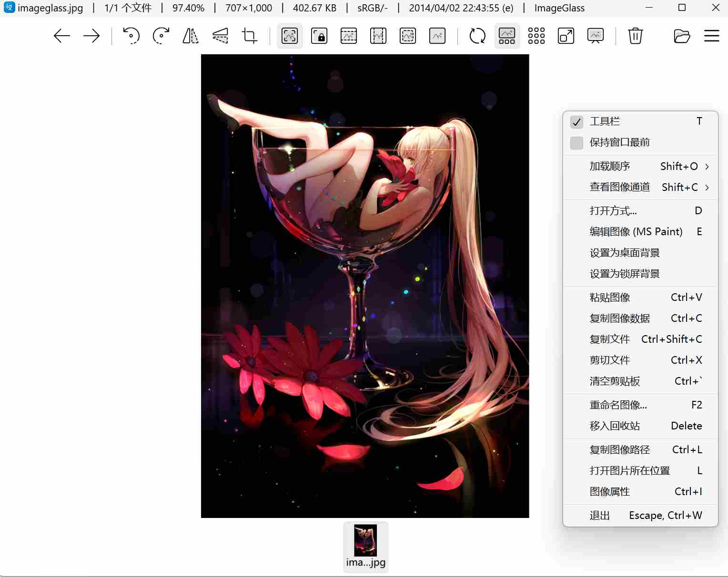The image size is (728, 577).
Task: Click the main displayed image
Action: pyautogui.click(x=365, y=286)
